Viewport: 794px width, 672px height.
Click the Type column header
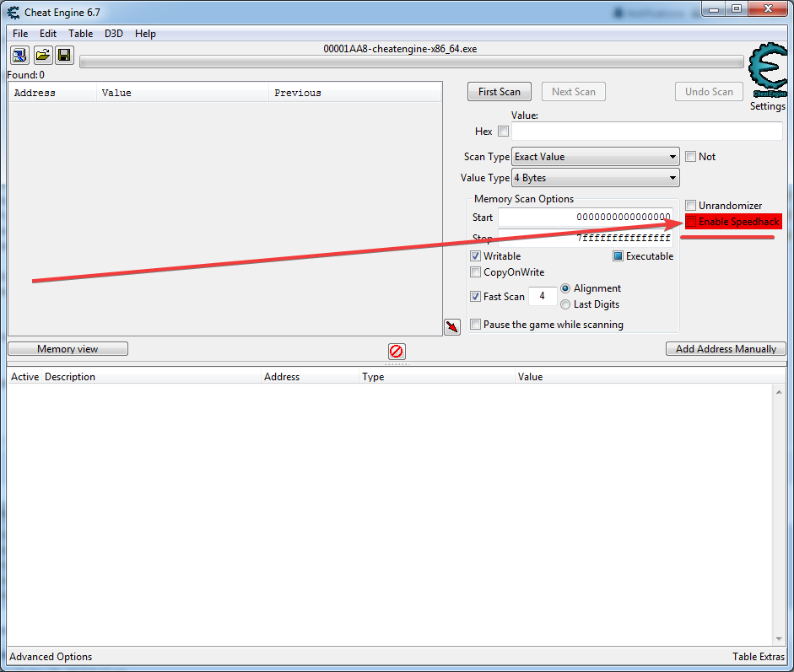(x=437, y=377)
